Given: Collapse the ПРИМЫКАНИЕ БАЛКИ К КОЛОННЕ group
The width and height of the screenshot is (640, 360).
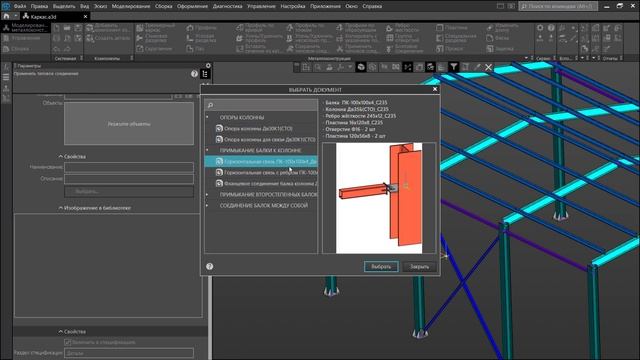Looking at the screenshot, I should [x=207, y=150].
